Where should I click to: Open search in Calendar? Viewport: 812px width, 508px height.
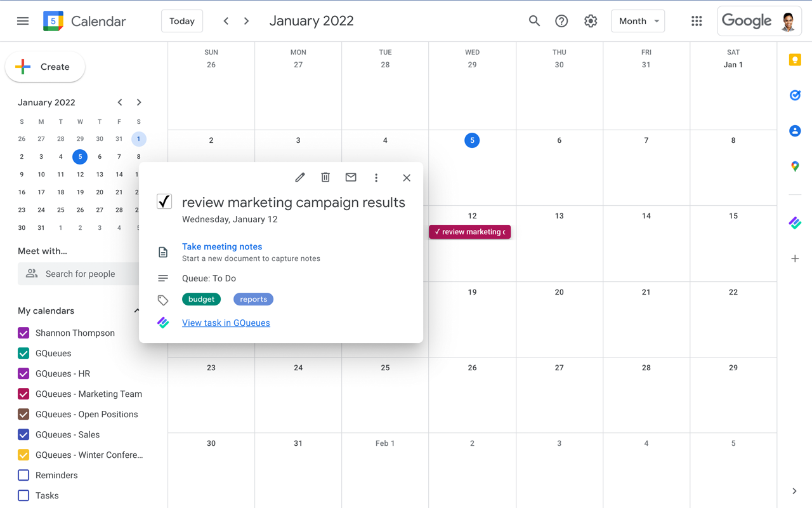[x=534, y=21]
